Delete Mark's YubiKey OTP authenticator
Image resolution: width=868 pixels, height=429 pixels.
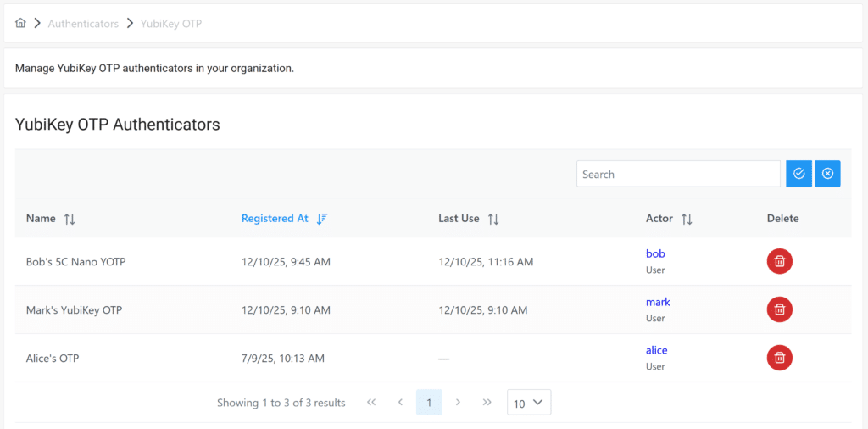click(780, 309)
